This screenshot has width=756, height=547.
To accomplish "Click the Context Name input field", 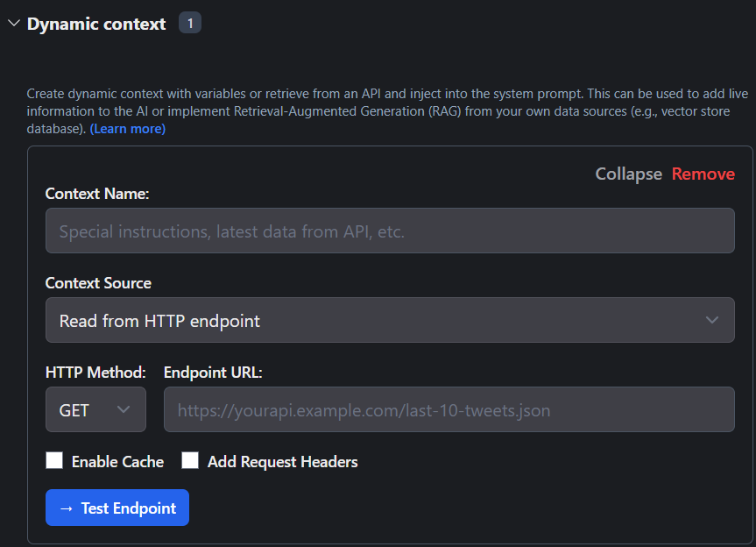I will pos(390,231).
